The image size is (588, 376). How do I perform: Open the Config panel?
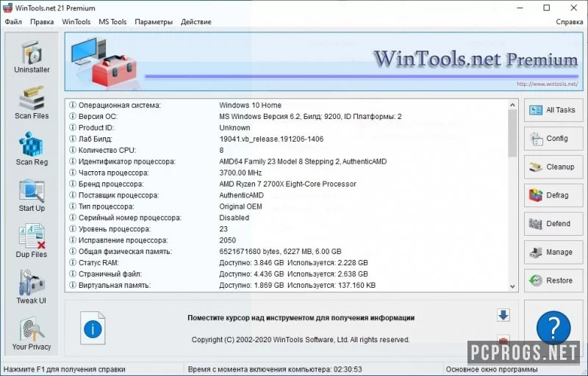[553, 139]
